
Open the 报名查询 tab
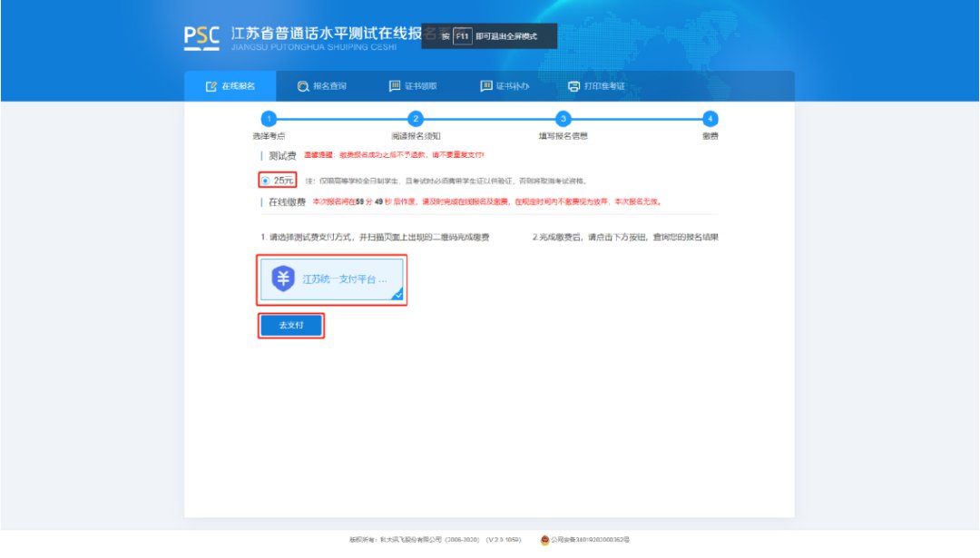coord(322,86)
